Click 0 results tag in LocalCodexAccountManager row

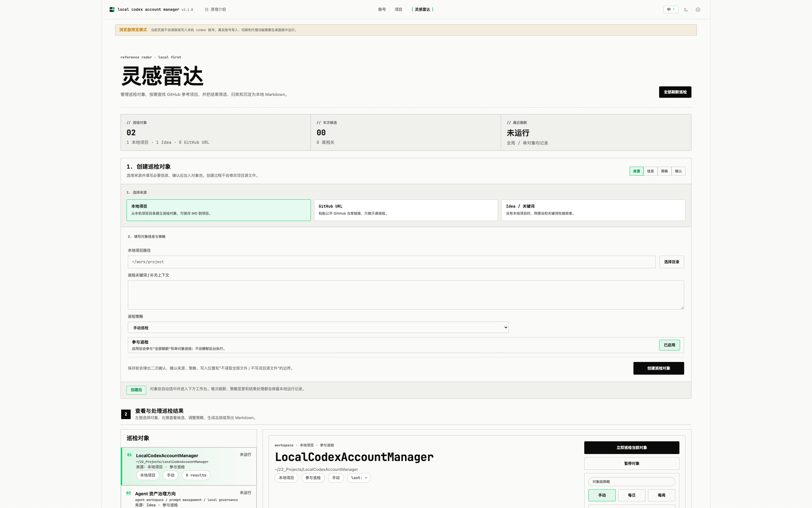click(196, 475)
